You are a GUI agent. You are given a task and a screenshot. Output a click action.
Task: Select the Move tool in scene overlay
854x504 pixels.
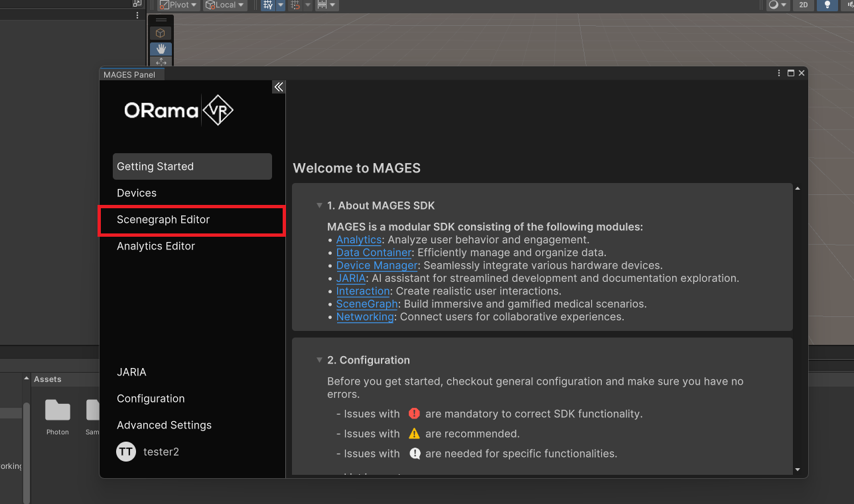[161, 62]
